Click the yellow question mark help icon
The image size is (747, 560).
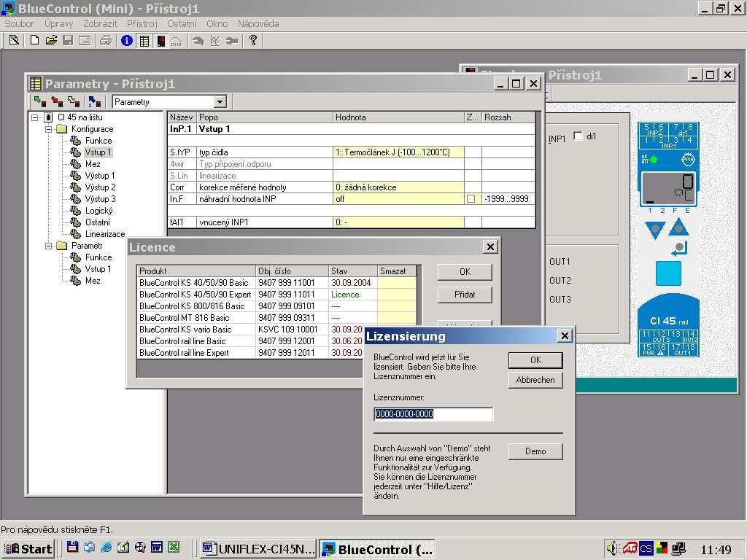coord(253,41)
